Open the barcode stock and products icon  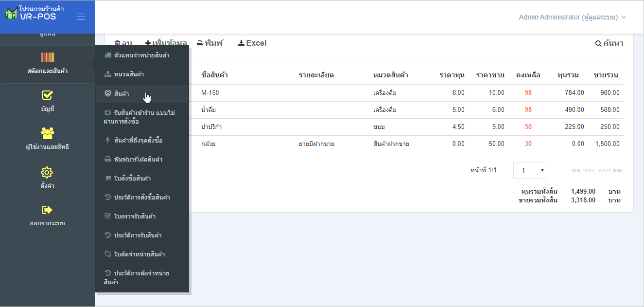48,57
